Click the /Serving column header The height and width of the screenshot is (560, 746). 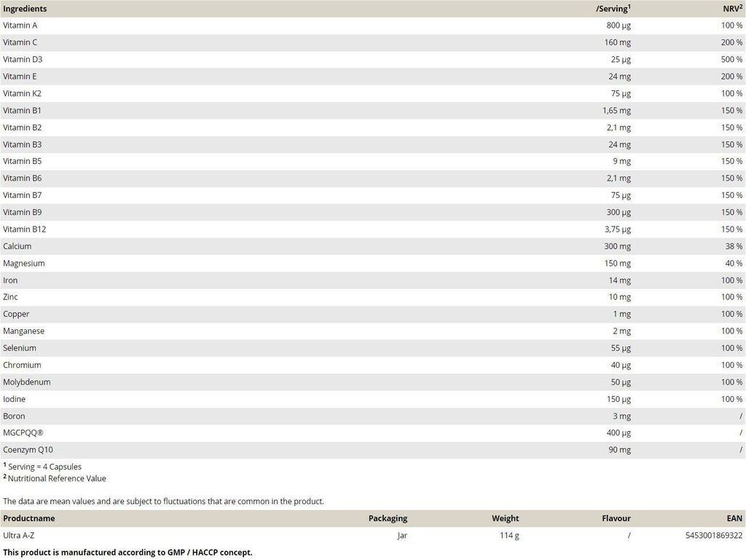[613, 9]
